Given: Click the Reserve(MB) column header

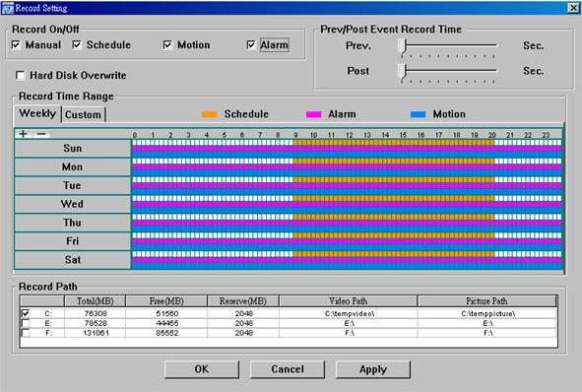Looking at the screenshot, I should [243, 301].
